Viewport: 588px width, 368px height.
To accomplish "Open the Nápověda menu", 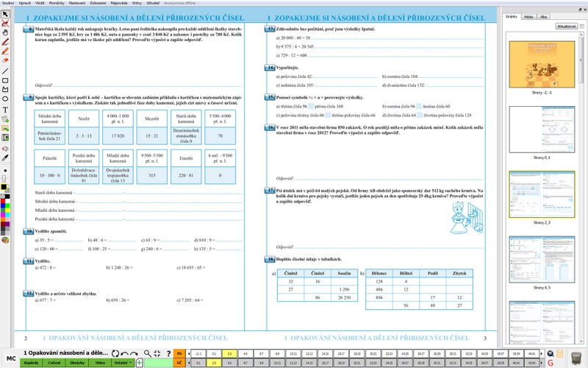I will (x=119, y=3).
